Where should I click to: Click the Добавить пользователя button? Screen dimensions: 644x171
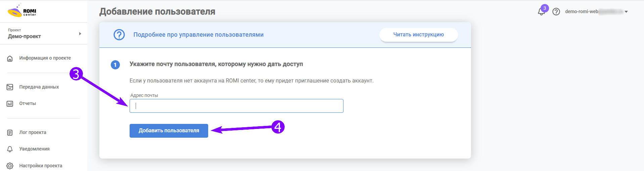point(169,131)
